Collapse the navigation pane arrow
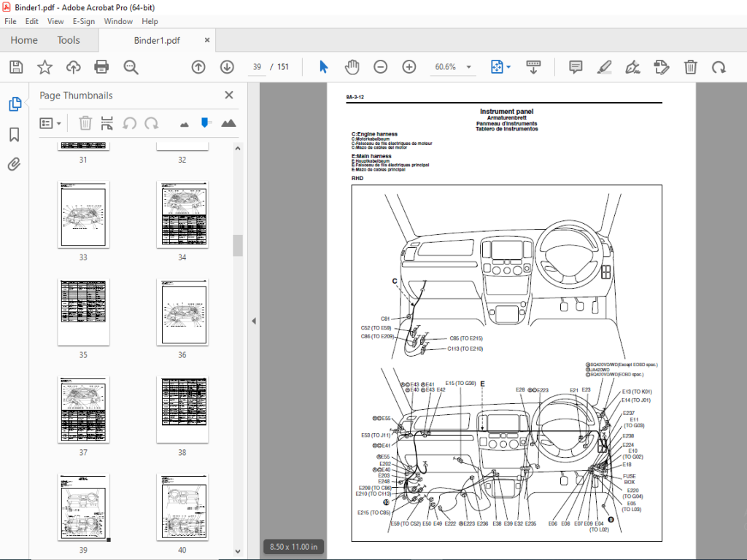This screenshot has height=560, width=747. tap(253, 321)
